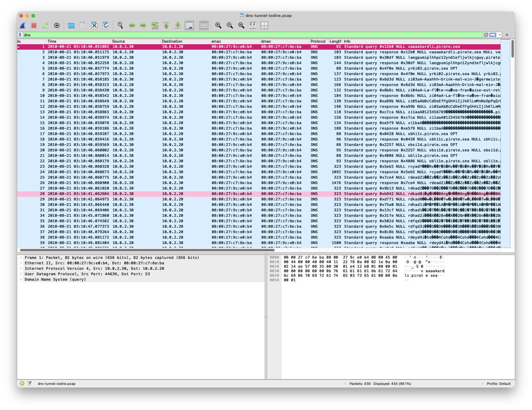Close this capture file icon

tap(94, 25)
